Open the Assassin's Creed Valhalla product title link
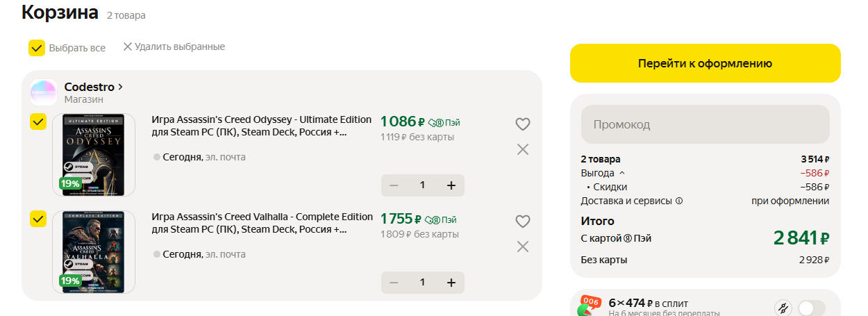The height and width of the screenshot is (316, 868). pyautogui.click(x=262, y=223)
